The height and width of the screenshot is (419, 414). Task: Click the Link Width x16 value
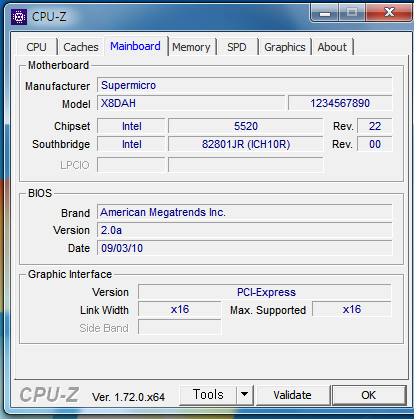(x=180, y=309)
